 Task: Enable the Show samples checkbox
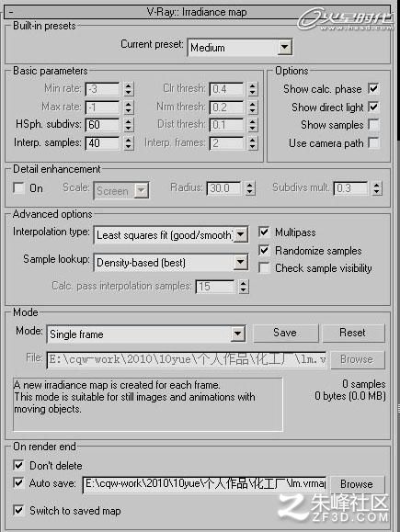[x=373, y=125]
